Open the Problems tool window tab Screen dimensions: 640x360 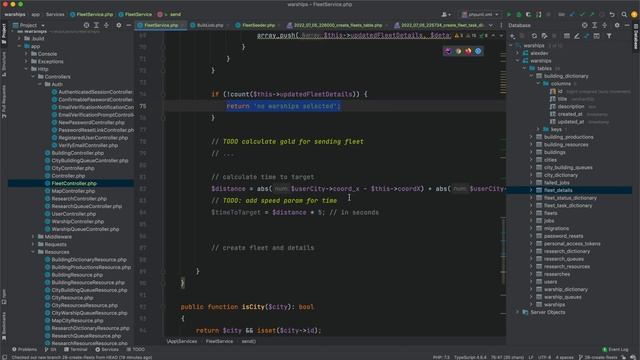coord(24,349)
